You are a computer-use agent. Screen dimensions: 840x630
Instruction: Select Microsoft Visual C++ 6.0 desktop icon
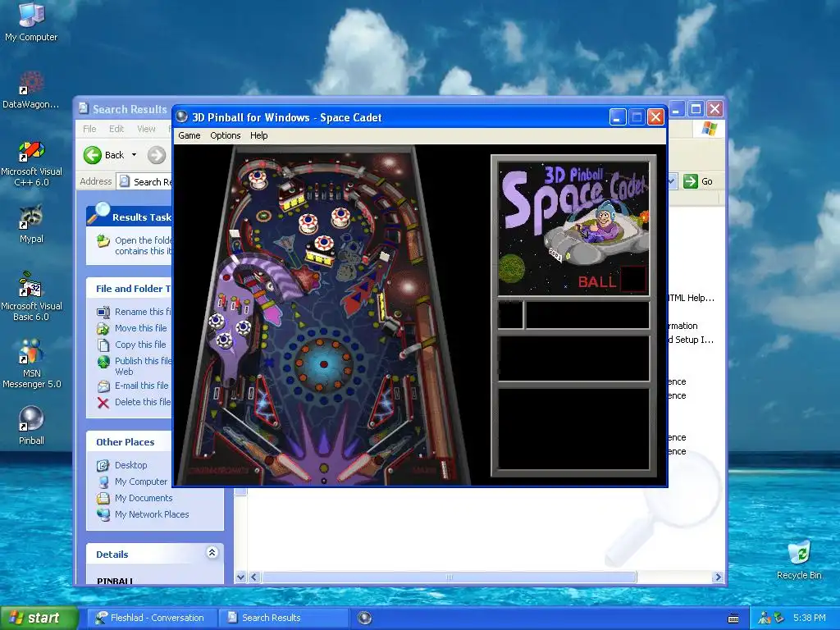pos(31,162)
